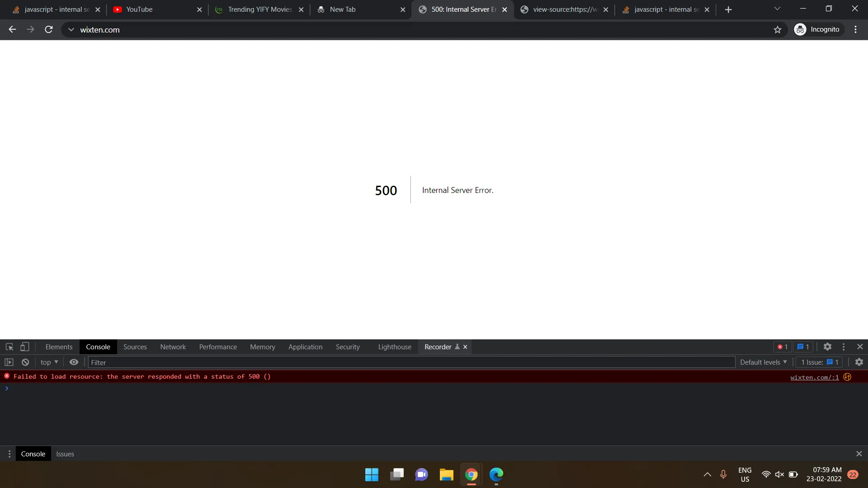This screenshot has height=488, width=868.
Task: Click the live expression eye icon
Action: pyautogui.click(x=74, y=362)
